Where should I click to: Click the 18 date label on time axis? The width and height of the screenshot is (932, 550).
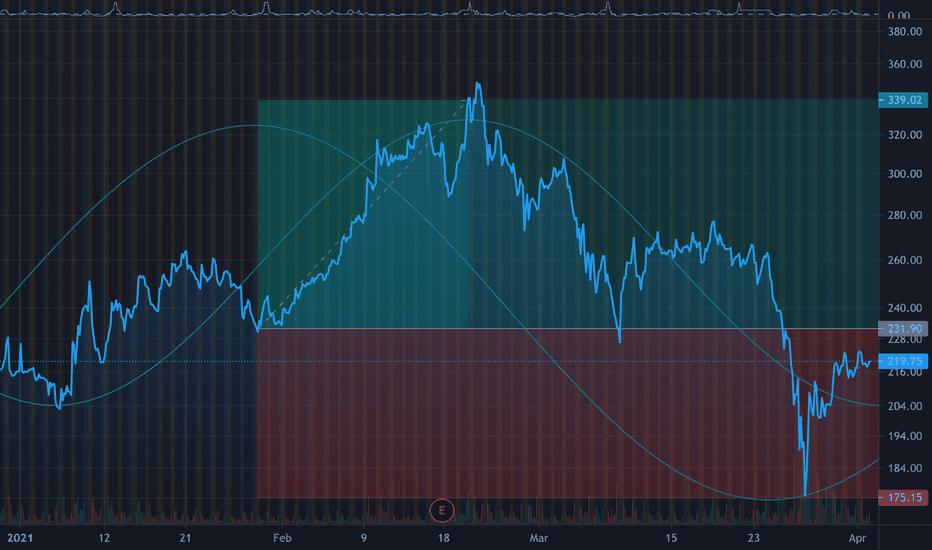coord(443,538)
